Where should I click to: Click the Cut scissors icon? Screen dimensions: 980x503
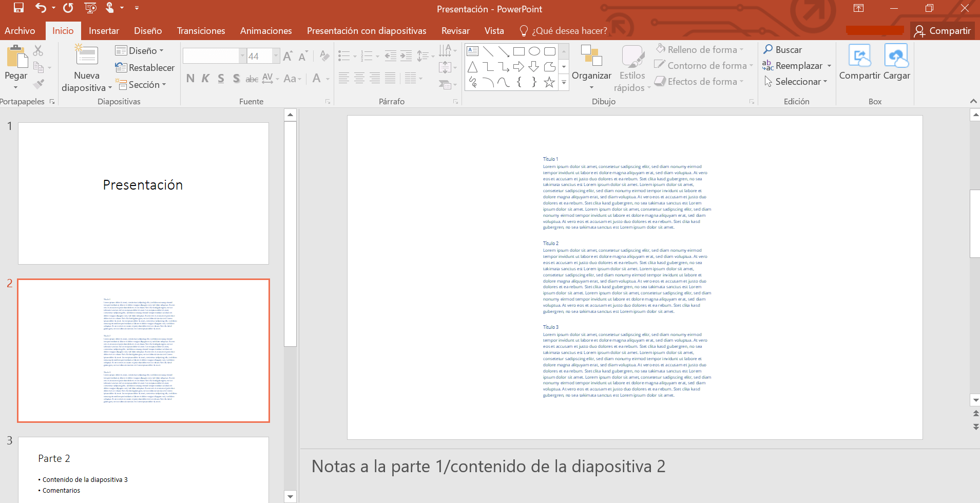(x=38, y=50)
